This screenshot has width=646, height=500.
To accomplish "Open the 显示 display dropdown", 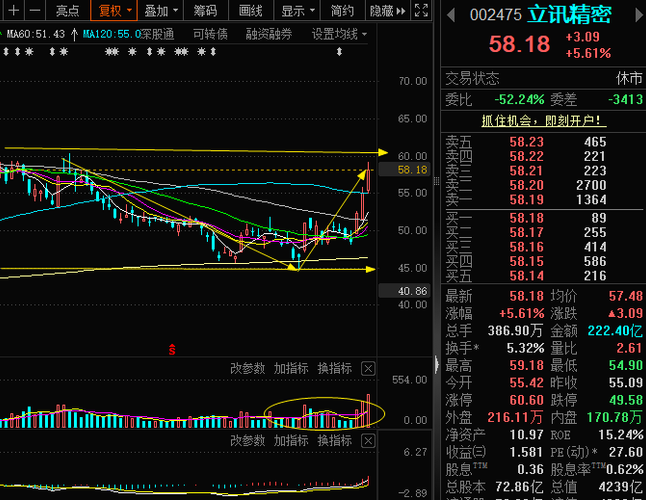I will tap(297, 10).
